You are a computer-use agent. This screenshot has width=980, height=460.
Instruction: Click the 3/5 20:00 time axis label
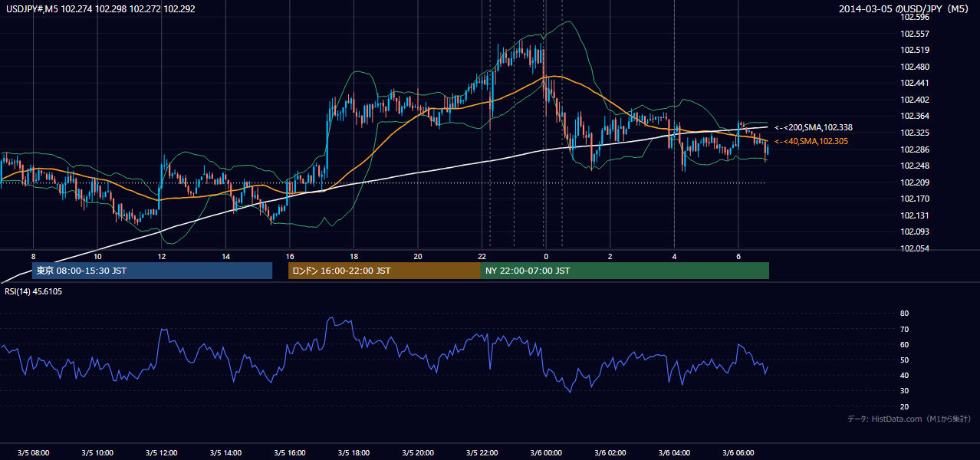click(418, 453)
